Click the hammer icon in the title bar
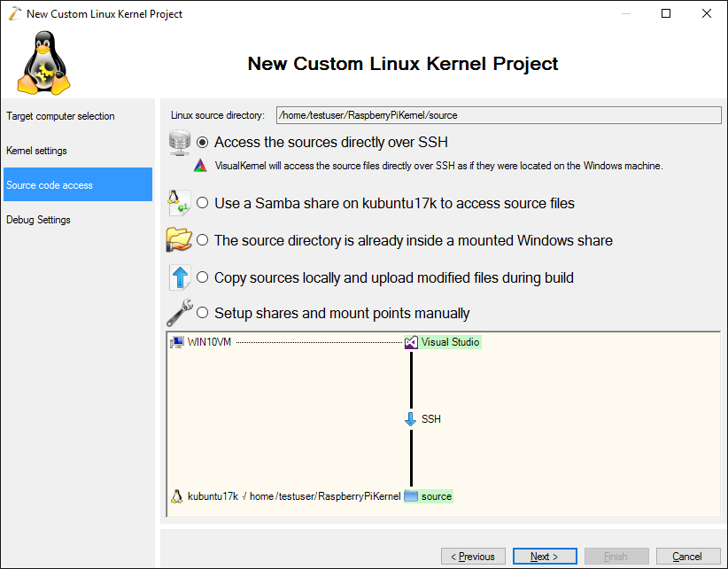The width and height of the screenshot is (728, 569). (x=15, y=13)
